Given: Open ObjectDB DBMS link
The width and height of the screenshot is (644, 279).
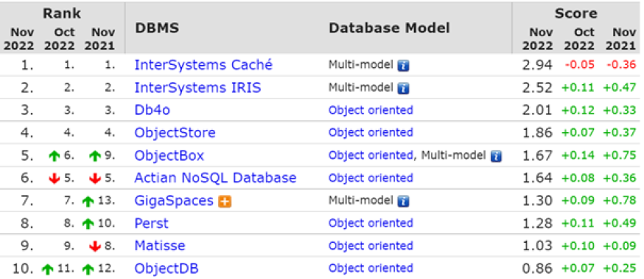Looking at the screenshot, I should tap(167, 269).
